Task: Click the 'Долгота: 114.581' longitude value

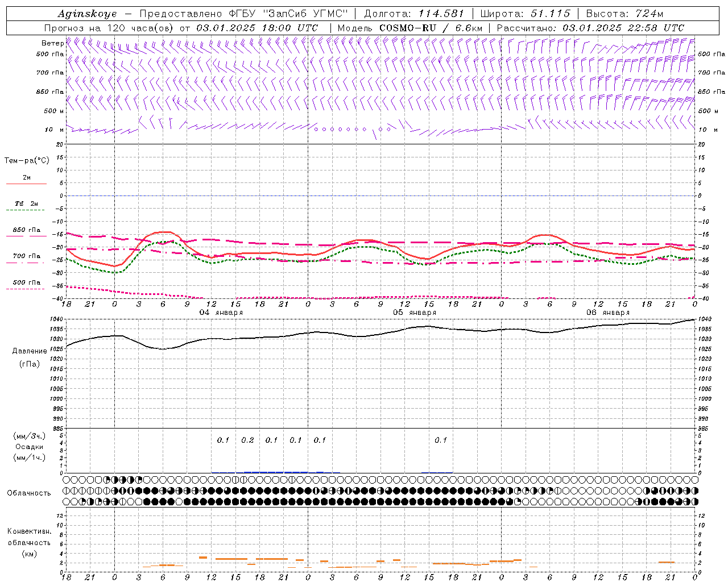Action: click(x=413, y=14)
